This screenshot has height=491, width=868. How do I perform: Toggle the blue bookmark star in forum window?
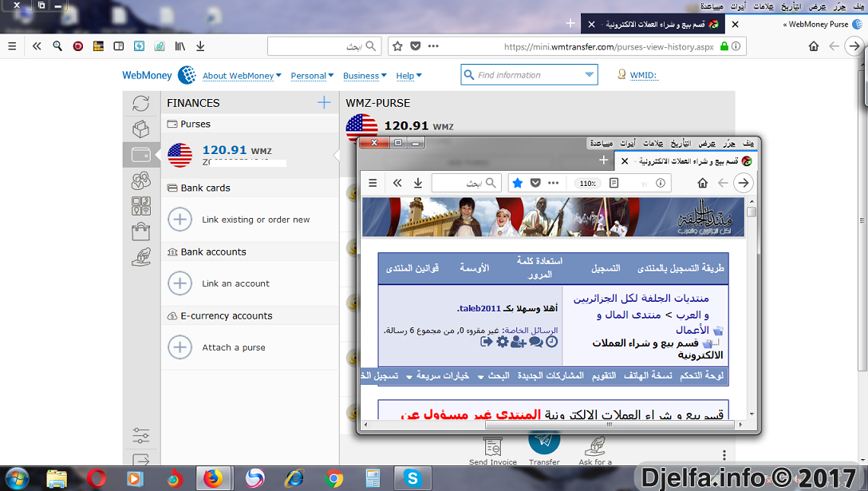coord(518,183)
